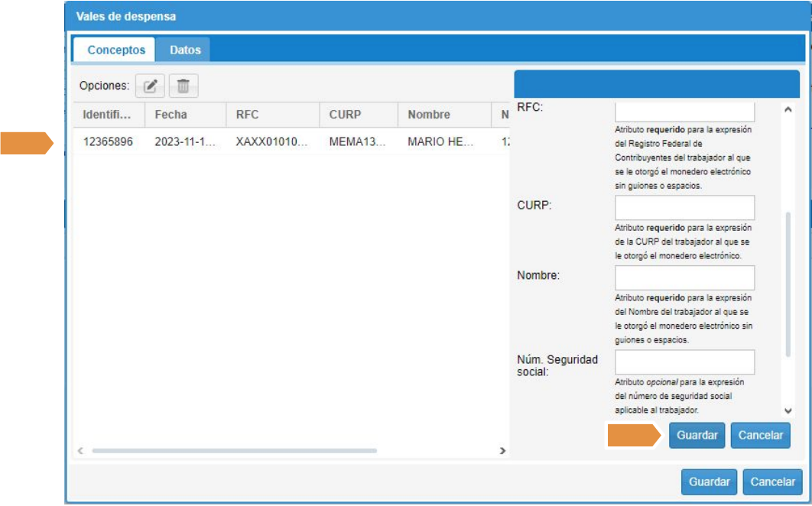The height and width of the screenshot is (506, 812).
Task: Click the table horizontal scroll left arrow
Action: (81, 451)
